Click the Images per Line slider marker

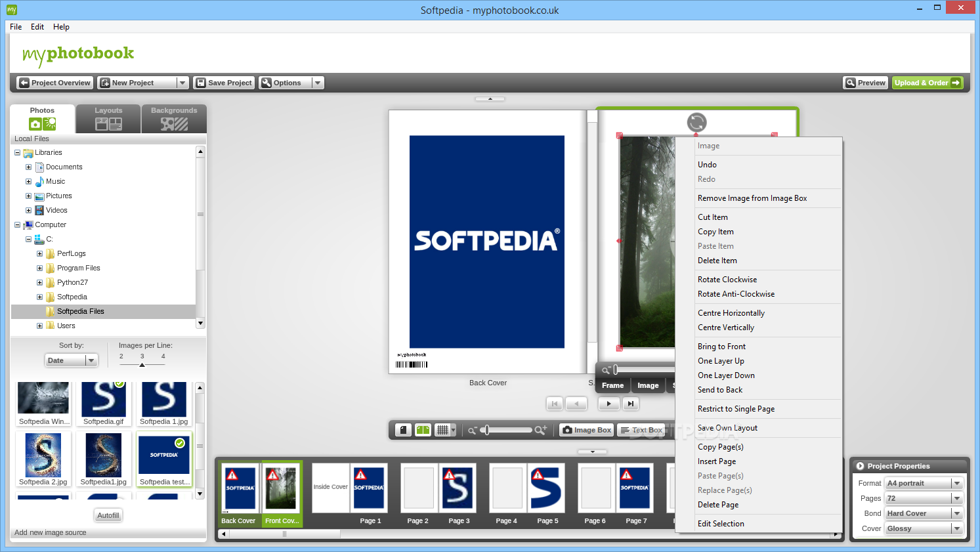click(x=142, y=365)
